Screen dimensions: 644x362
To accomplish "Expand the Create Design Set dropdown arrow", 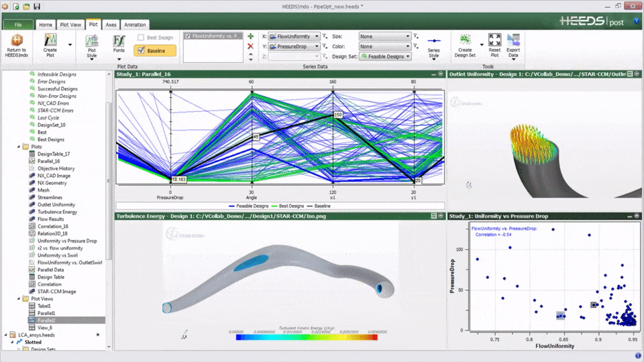I will point(482,45).
